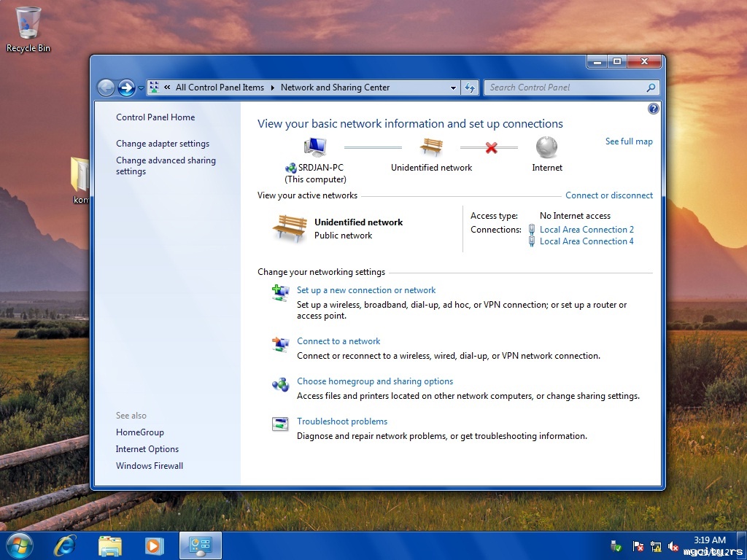This screenshot has height=560, width=747.
Task: Click See full map link
Action: click(629, 141)
